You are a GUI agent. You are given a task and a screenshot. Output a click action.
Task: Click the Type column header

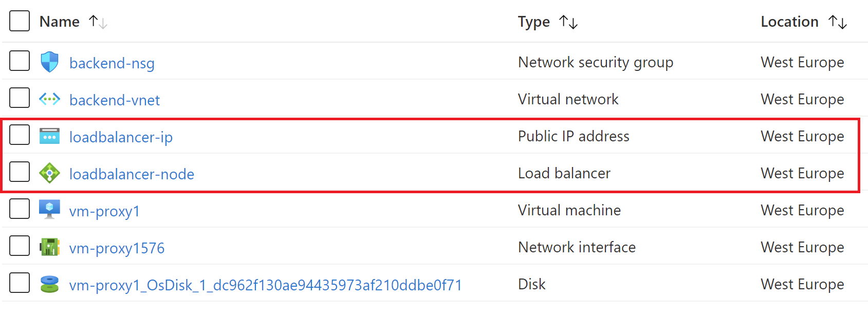[533, 22]
